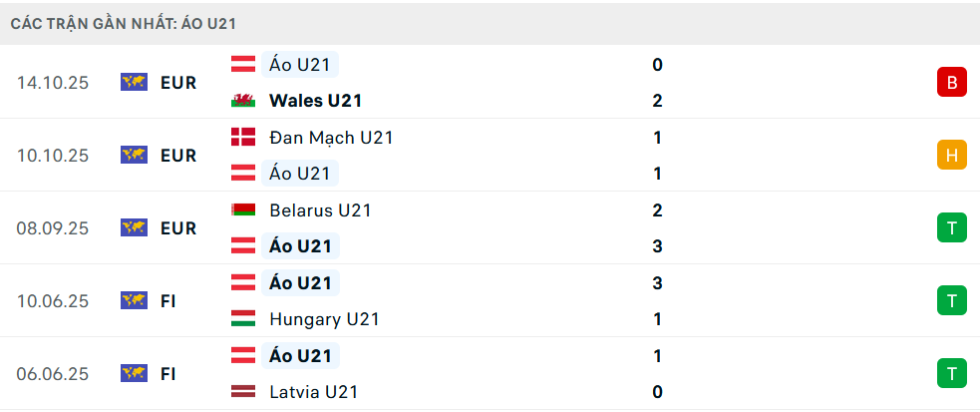Image resolution: width=980 pixels, height=412 pixels.
Task: Open Belarus U21 team link
Action: click(321, 210)
